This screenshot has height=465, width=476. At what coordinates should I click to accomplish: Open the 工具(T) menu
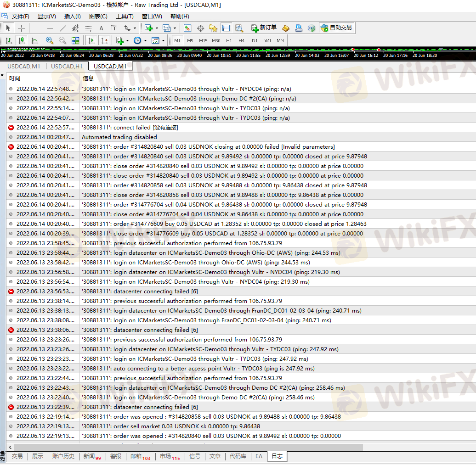[125, 17]
